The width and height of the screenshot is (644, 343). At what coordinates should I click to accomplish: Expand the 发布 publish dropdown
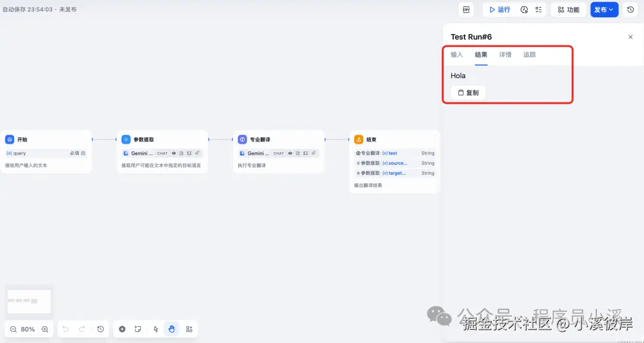point(604,10)
